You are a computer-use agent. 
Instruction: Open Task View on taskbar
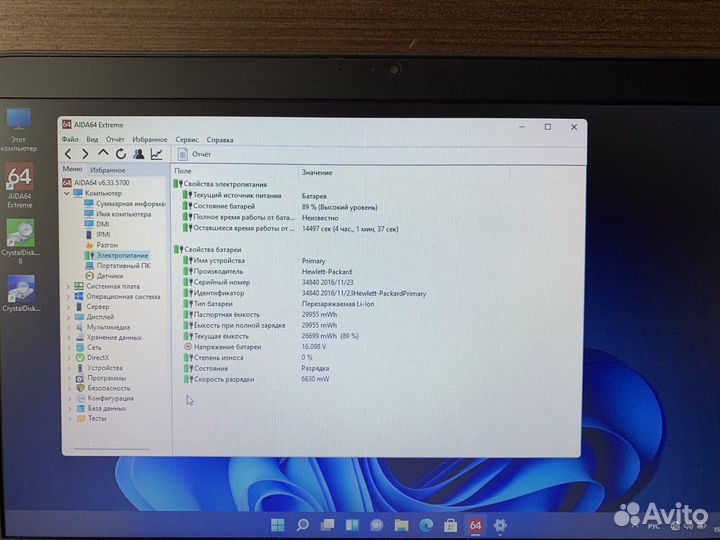(x=327, y=525)
